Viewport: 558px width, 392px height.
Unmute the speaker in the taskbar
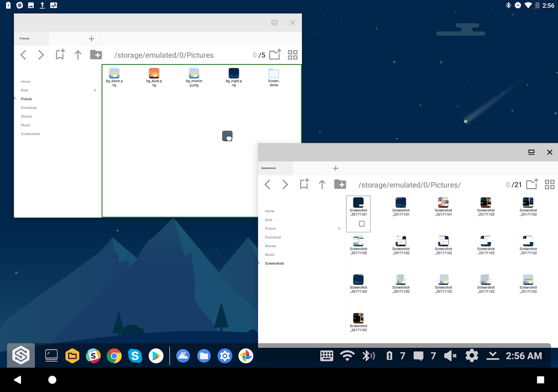pyautogui.click(x=450, y=356)
